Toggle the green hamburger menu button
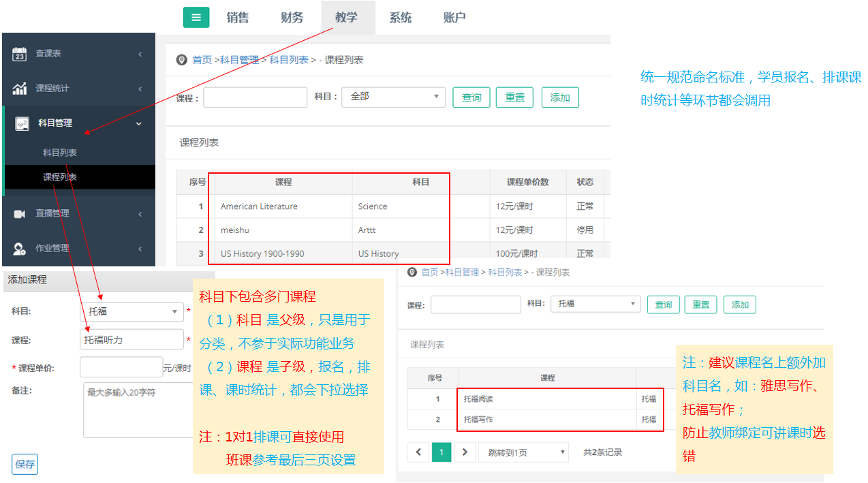 tap(196, 18)
